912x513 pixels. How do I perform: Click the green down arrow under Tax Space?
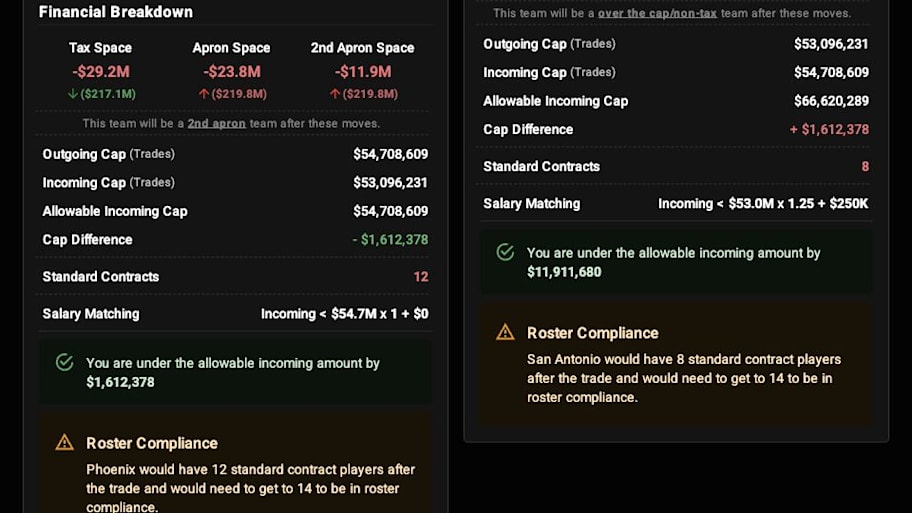coord(72,94)
